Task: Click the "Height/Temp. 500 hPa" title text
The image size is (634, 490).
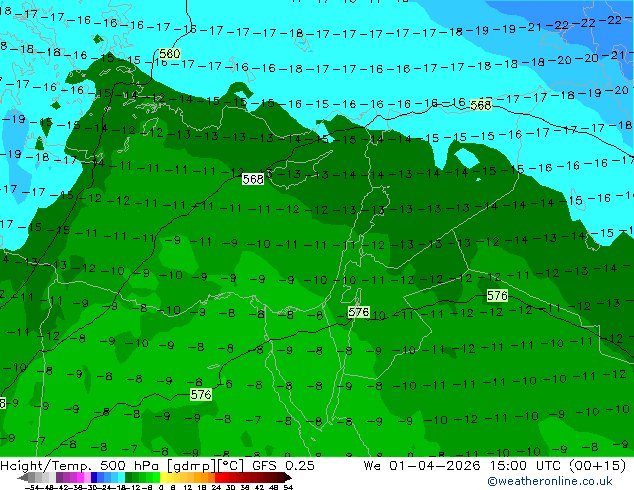Action: point(81,465)
